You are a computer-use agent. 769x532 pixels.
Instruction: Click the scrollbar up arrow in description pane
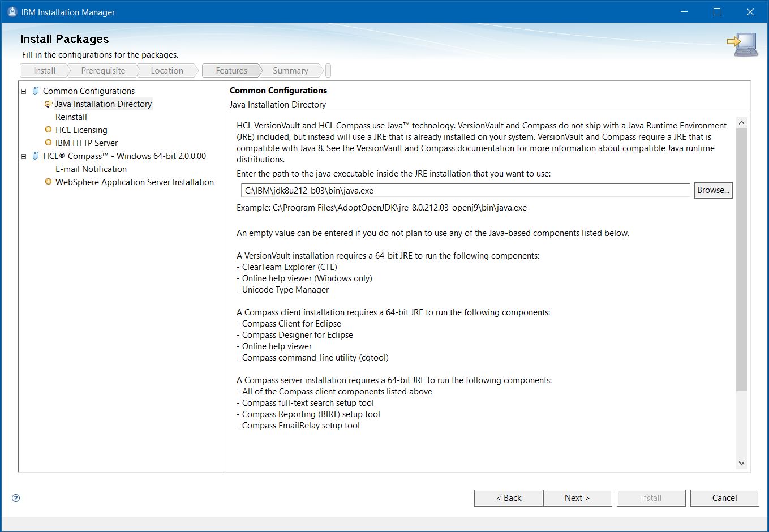[x=742, y=123]
